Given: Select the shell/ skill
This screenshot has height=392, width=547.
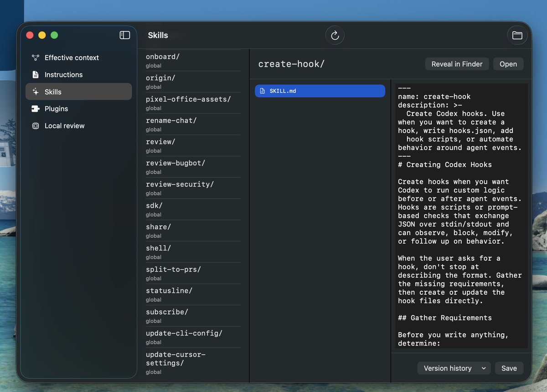Looking at the screenshot, I should pyautogui.click(x=193, y=252).
